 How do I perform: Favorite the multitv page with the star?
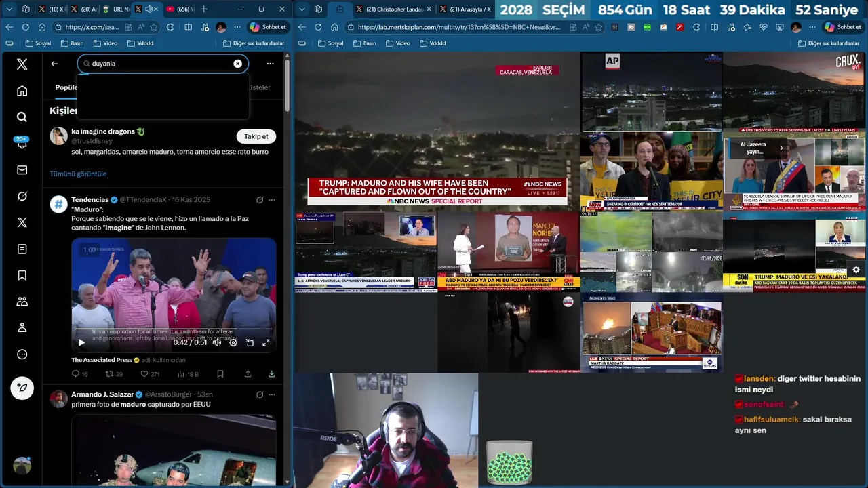(x=599, y=27)
